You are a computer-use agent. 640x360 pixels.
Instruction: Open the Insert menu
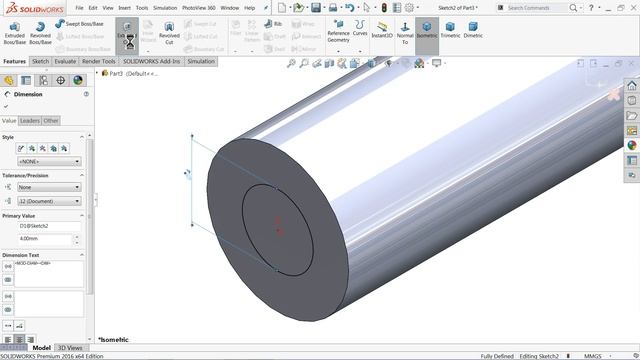(x=124, y=8)
